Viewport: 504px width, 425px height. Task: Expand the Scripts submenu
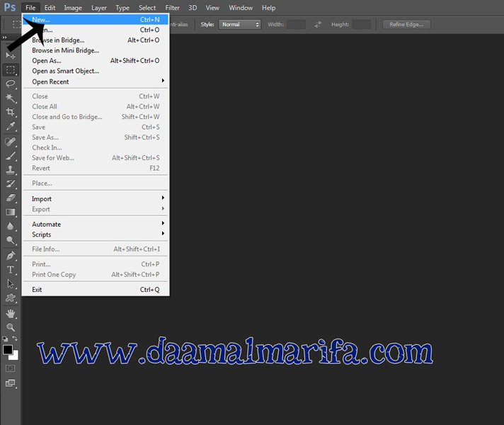[96, 234]
